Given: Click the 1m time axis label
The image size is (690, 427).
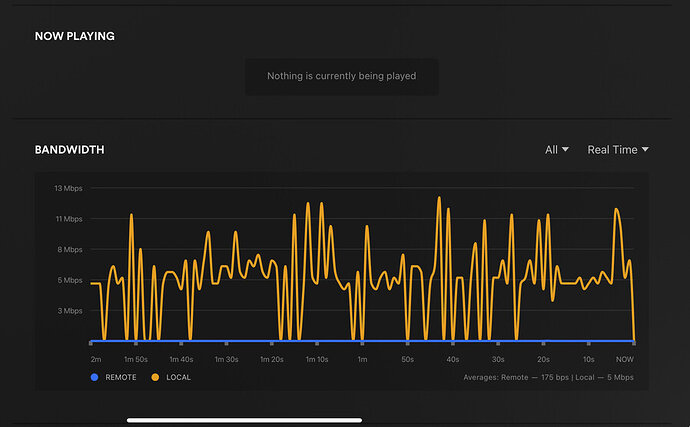Looking at the screenshot, I should pyautogui.click(x=362, y=359).
